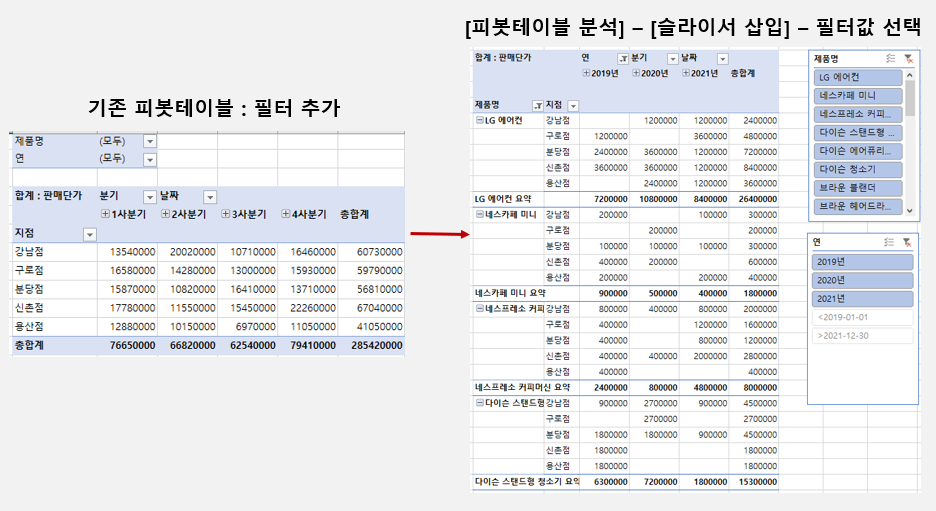This screenshot has width=936, height=511.
Task: Select 총합계 cell 79410000
Action: [x=308, y=345]
